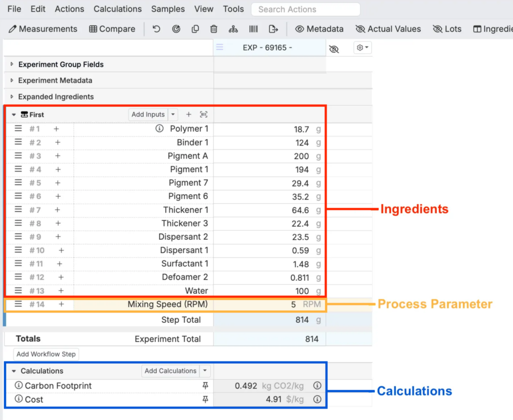Open the Add Calculations dropdown arrow
Image resolution: width=513 pixels, height=420 pixels.
click(x=205, y=371)
